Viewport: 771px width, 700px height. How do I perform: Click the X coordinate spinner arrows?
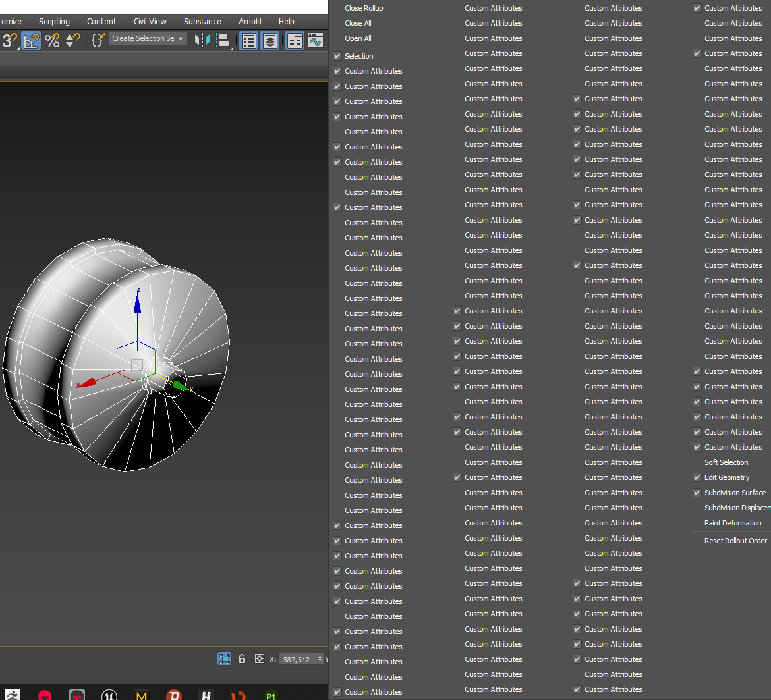pyautogui.click(x=320, y=659)
